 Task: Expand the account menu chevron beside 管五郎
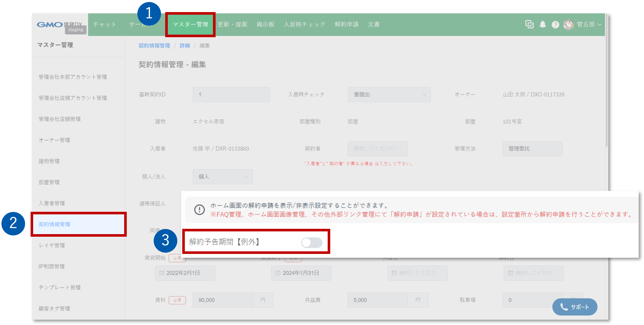pyautogui.click(x=599, y=25)
